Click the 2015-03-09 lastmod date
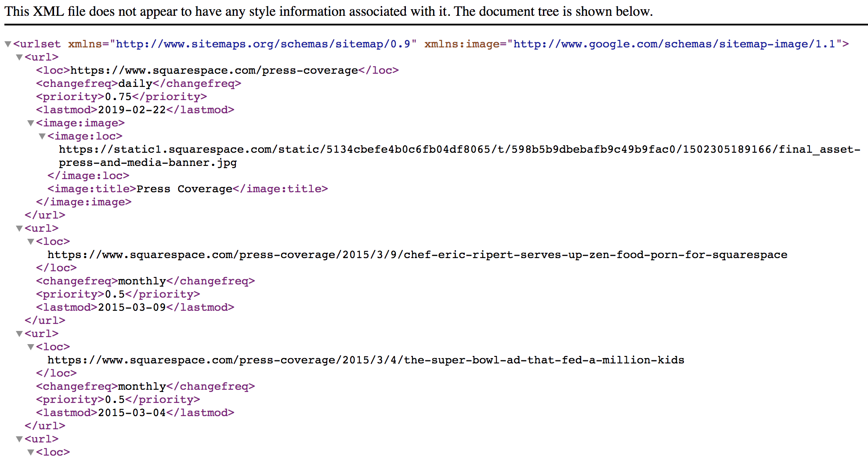 pos(132,308)
